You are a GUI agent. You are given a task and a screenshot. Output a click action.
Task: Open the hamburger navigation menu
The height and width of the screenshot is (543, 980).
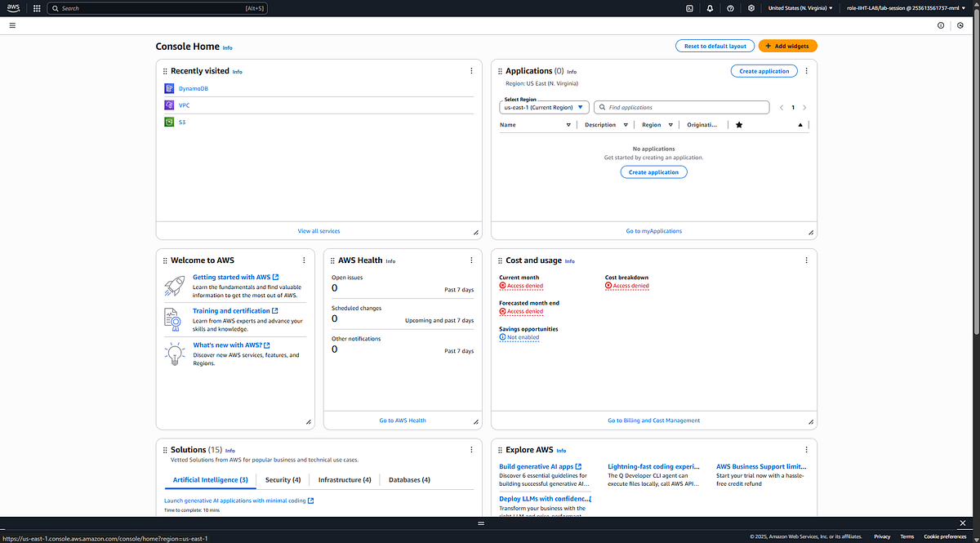tap(12, 25)
